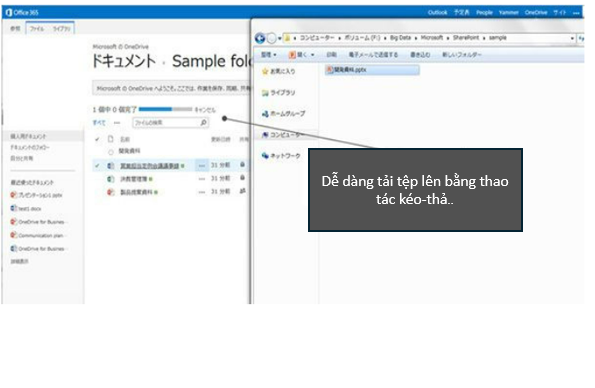Viewport: 595px width, 388px height.
Task: Click the Excel icon beside 決裁管理簿
Action: [110, 179]
